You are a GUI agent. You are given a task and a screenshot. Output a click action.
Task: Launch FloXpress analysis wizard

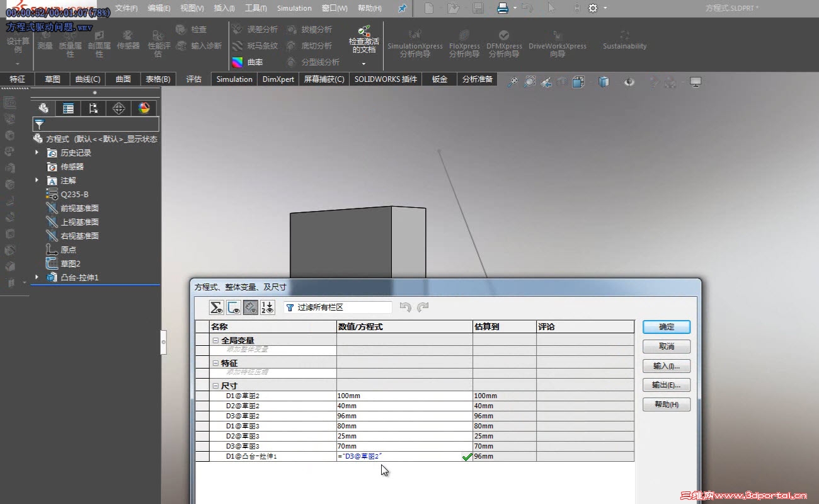(464, 43)
